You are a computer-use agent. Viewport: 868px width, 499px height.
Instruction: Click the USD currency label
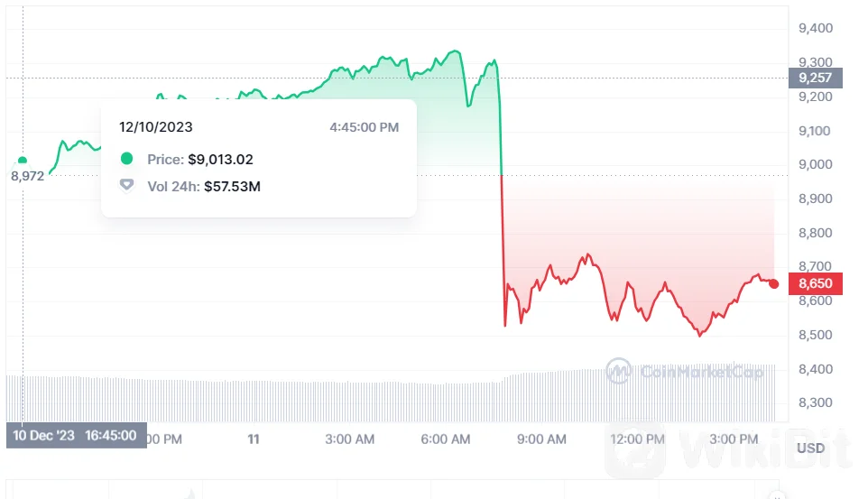click(x=809, y=448)
